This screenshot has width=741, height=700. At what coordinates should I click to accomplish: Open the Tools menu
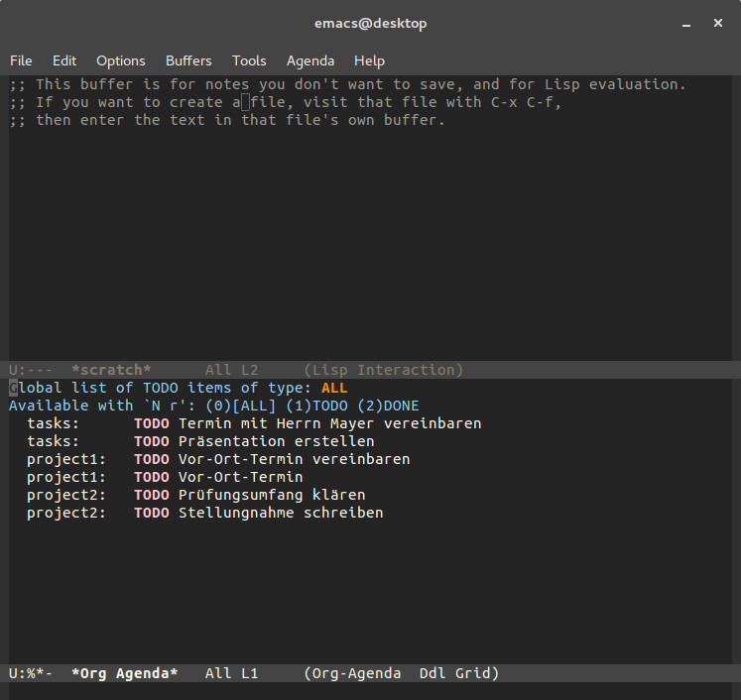249,60
